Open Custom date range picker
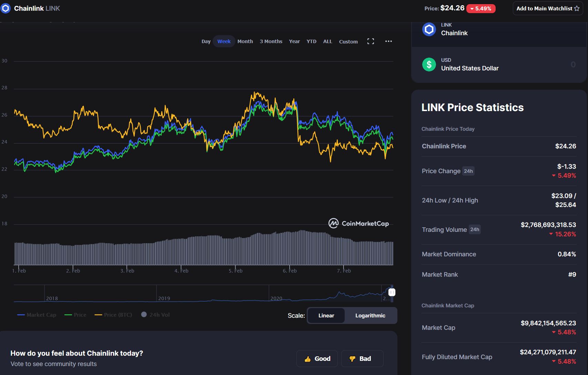The width and height of the screenshot is (588, 375). click(x=348, y=42)
